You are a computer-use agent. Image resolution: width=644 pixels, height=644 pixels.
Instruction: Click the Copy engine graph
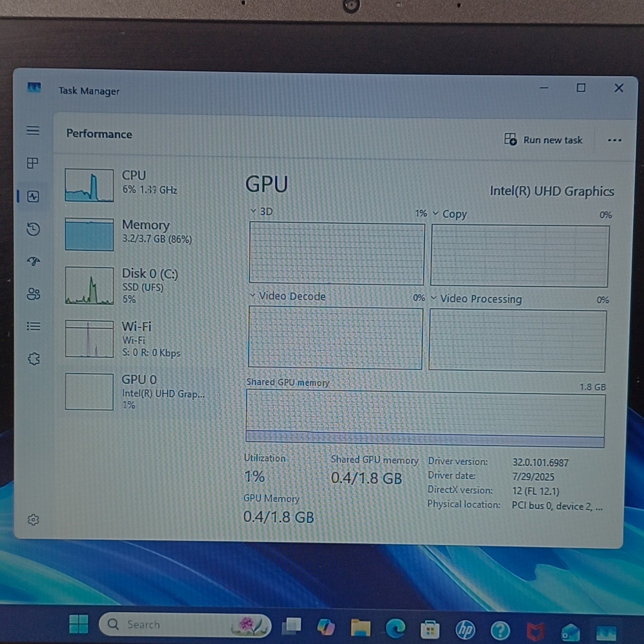coord(520,256)
